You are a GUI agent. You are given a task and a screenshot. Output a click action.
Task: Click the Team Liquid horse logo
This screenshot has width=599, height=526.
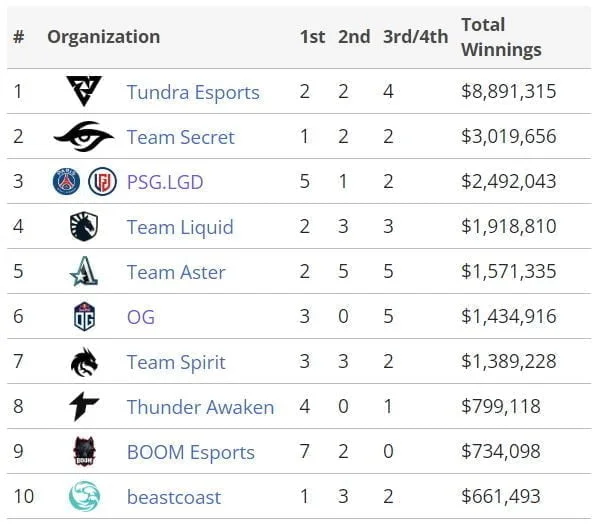coord(84,227)
